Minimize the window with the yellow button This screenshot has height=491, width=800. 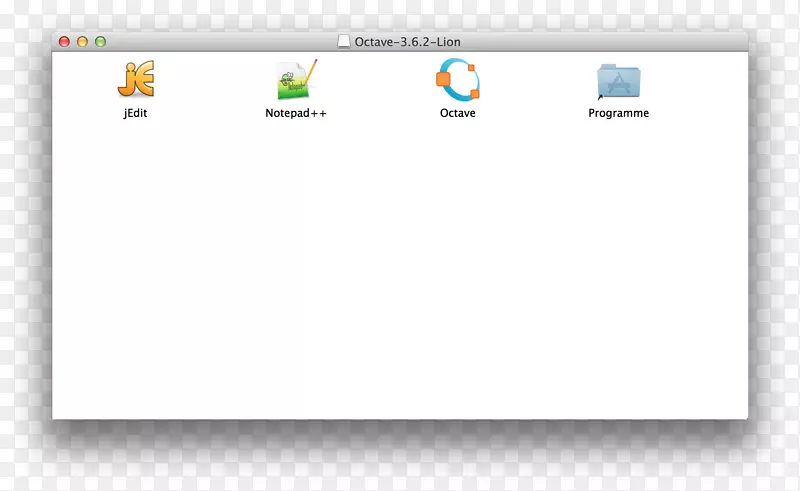coord(82,41)
